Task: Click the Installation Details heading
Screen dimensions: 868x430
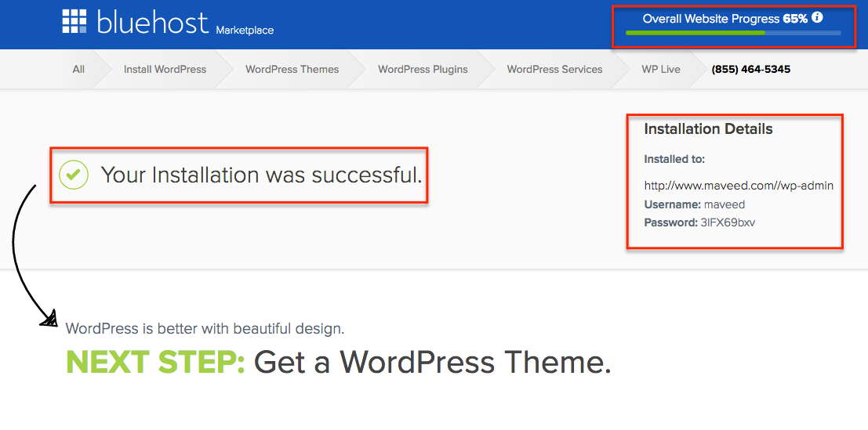Action: pyautogui.click(x=708, y=129)
